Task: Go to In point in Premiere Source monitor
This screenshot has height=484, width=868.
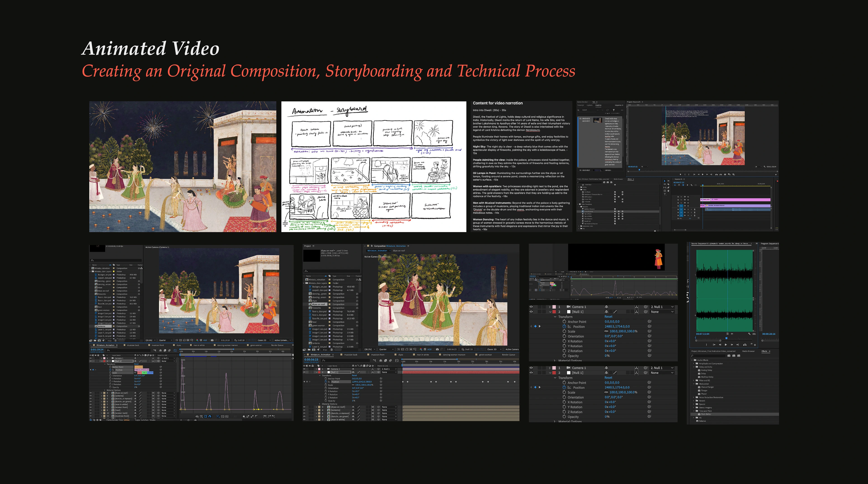Action: pyautogui.click(x=714, y=345)
